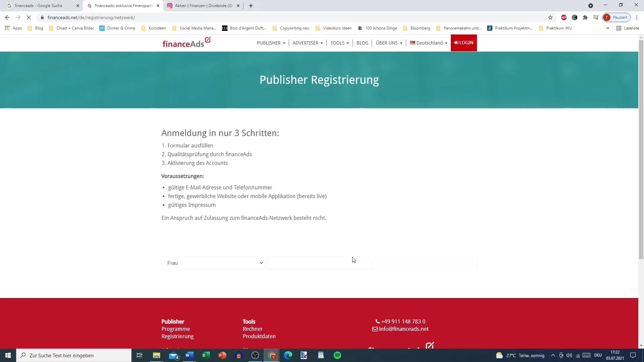Open a new browser tab
This screenshot has width=644, height=362.
251,6
